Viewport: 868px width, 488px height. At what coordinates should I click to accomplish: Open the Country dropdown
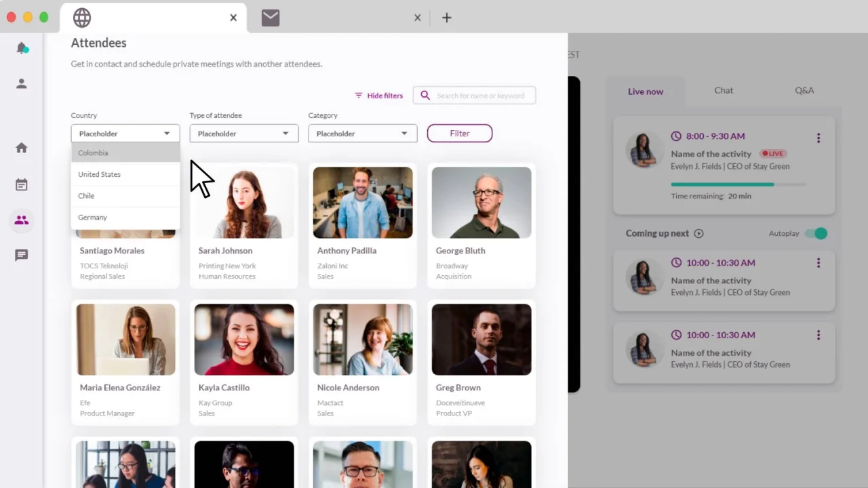125,134
